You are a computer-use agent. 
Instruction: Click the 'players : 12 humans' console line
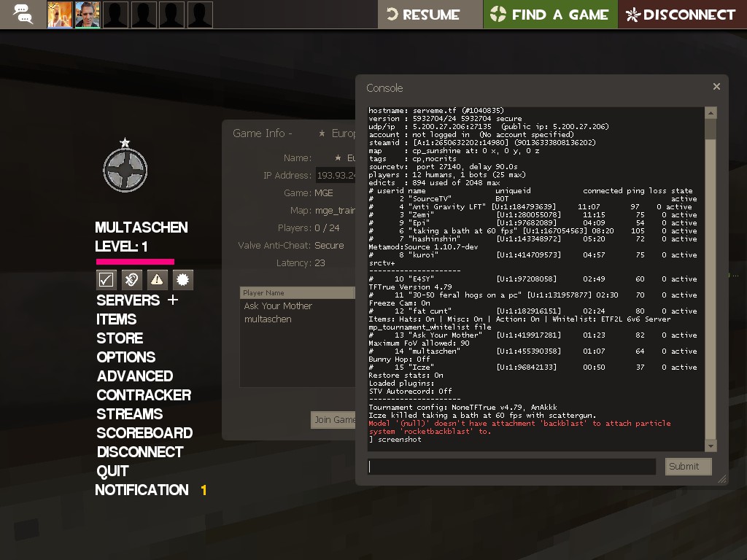click(447, 175)
